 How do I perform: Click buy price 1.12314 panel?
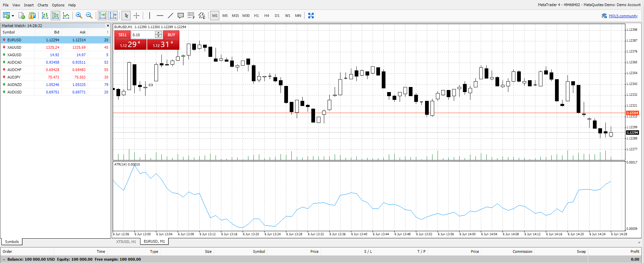tap(163, 44)
